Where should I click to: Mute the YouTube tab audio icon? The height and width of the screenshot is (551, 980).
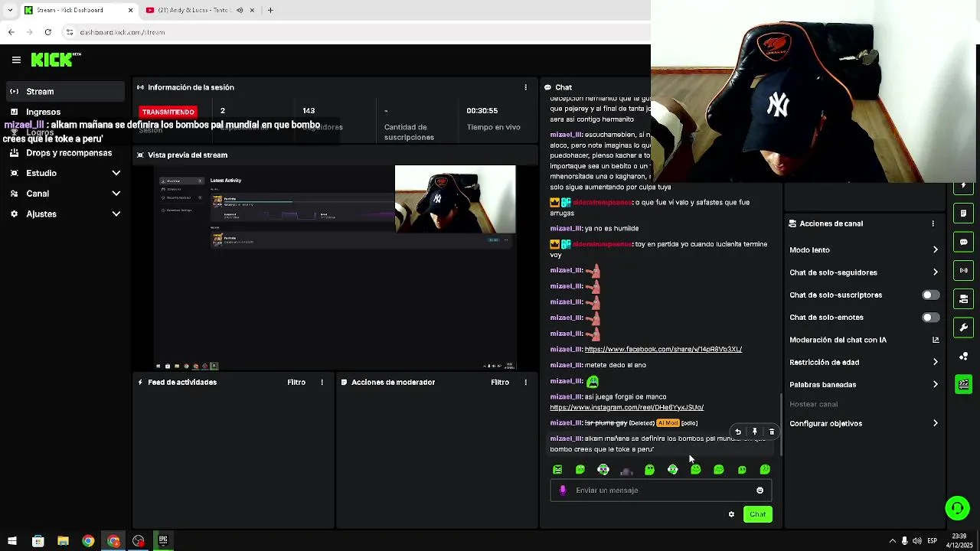[240, 10]
